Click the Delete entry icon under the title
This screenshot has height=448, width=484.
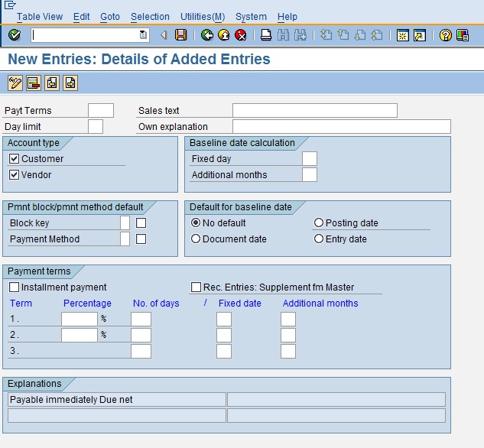(x=33, y=83)
